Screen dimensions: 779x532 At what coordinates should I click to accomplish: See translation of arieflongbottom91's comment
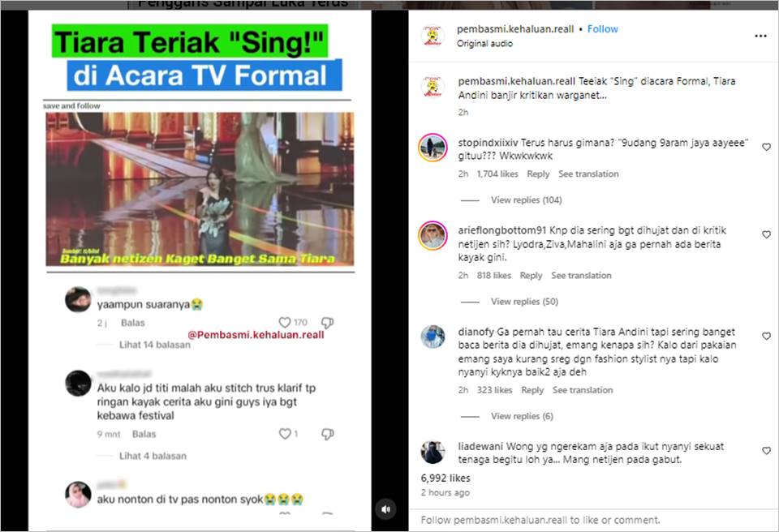tap(581, 275)
